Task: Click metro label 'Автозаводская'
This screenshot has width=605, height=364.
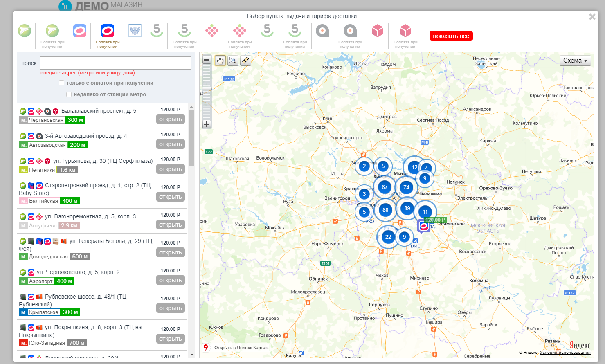Action: 47,145
